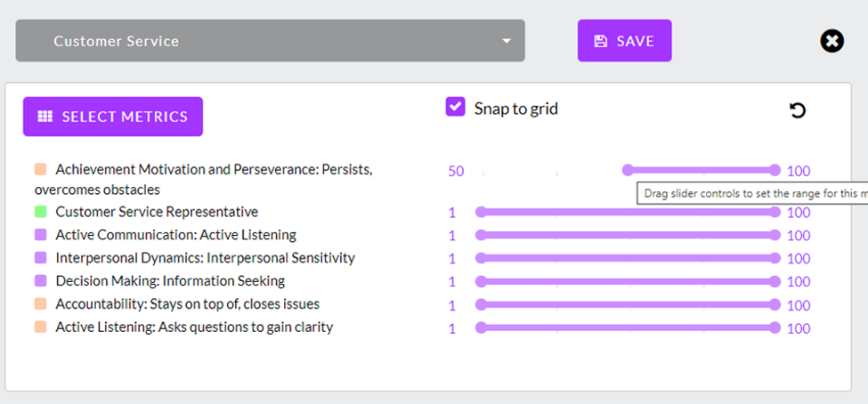Uncheck the Snap to grid checkbox
This screenshot has width=868, height=404.
tap(455, 108)
